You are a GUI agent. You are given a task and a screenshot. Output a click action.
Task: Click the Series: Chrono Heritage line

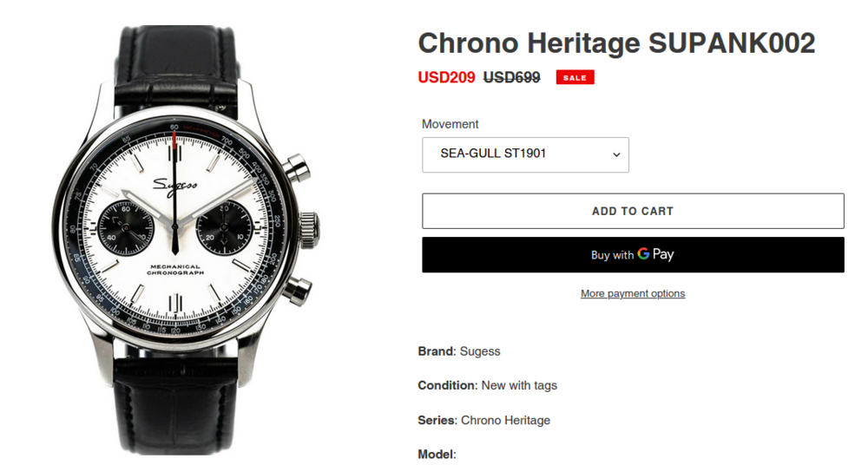483,420
